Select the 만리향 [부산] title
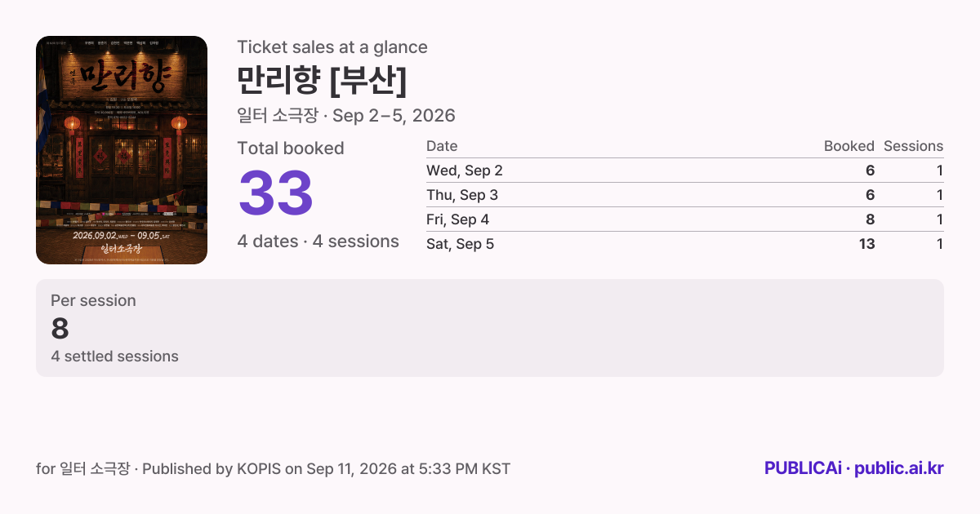 click(322, 80)
